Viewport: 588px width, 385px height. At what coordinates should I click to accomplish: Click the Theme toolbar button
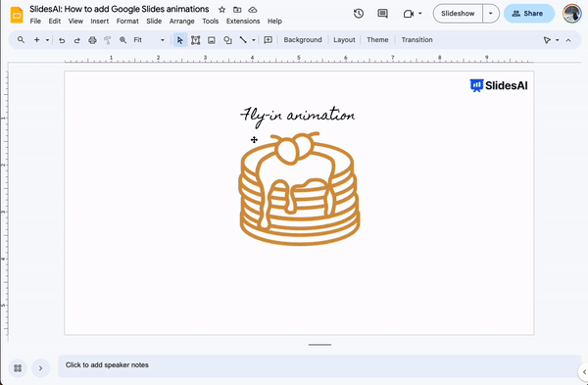(x=377, y=40)
